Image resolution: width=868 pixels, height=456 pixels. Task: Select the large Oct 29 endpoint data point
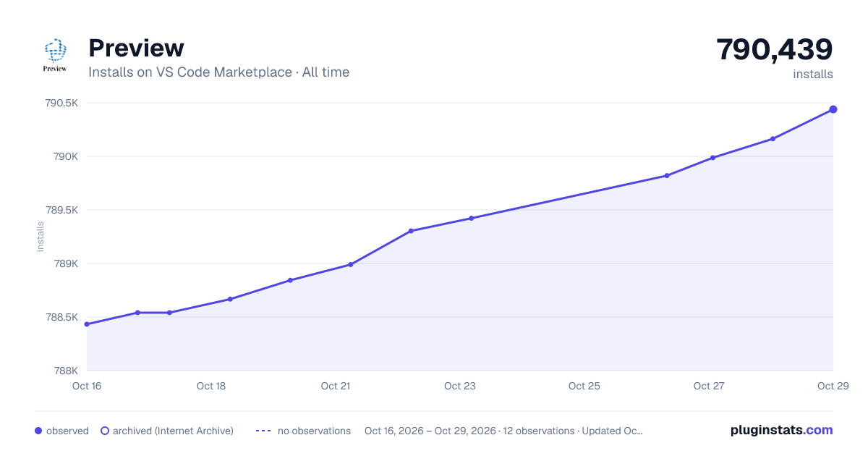(x=833, y=109)
